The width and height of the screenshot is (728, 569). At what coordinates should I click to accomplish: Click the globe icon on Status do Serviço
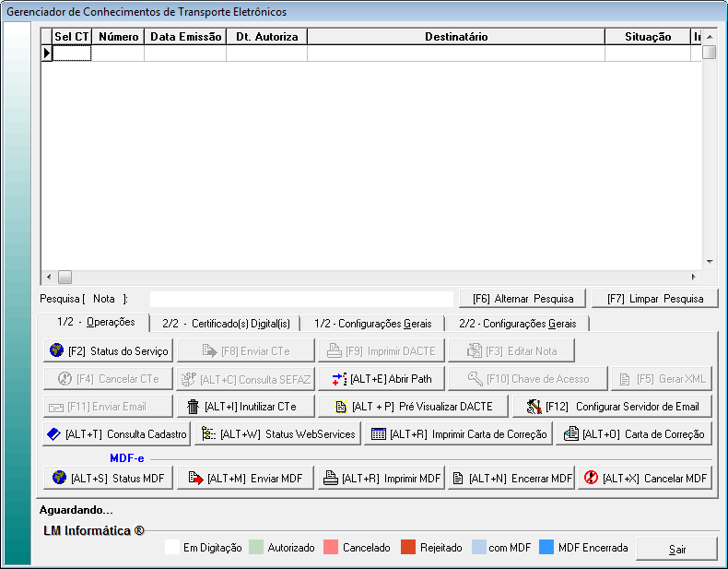(x=57, y=350)
